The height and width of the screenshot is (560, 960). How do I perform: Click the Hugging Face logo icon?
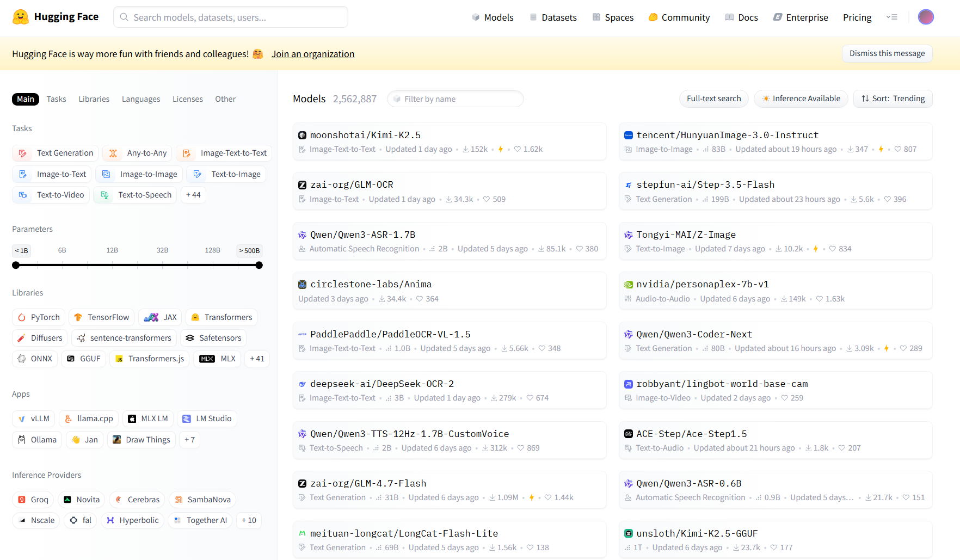pos(21,17)
